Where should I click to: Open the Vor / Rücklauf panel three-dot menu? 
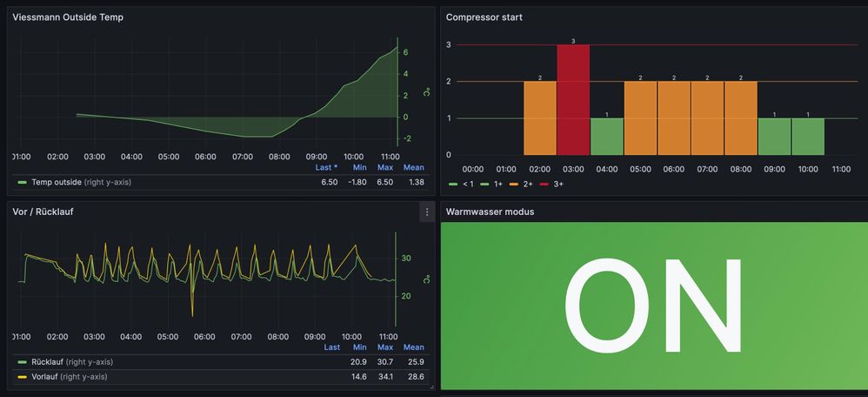(x=427, y=212)
